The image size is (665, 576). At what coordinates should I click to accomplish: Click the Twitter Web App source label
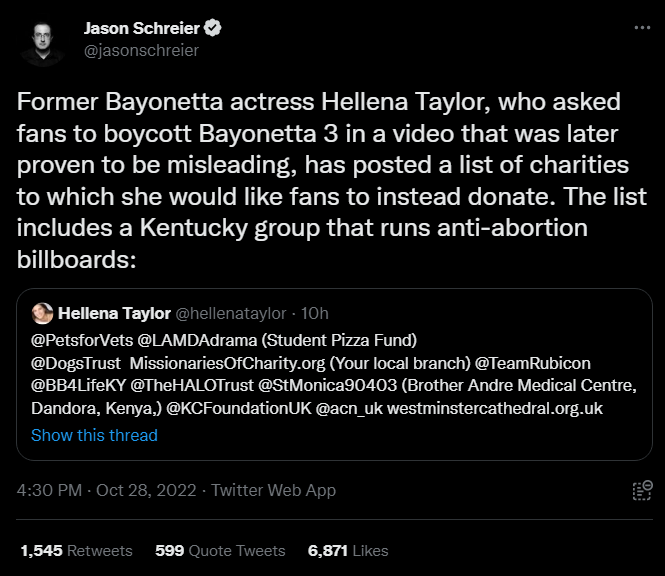tap(274, 490)
